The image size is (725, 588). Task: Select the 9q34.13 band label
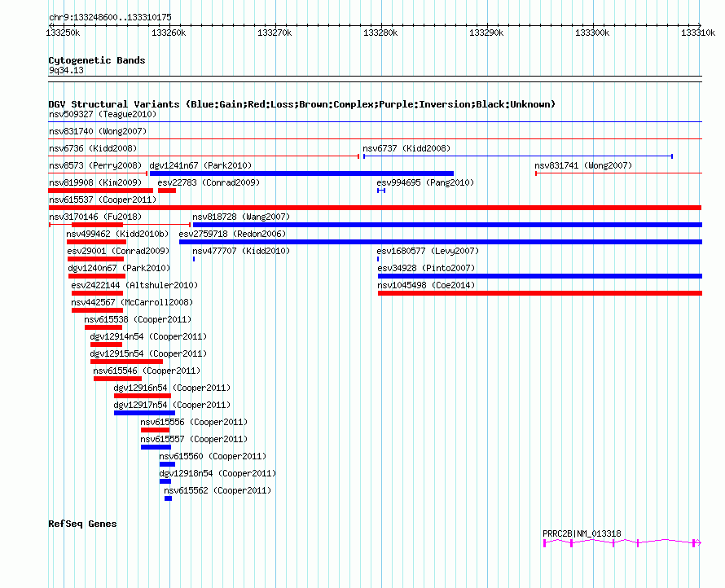coord(66,70)
